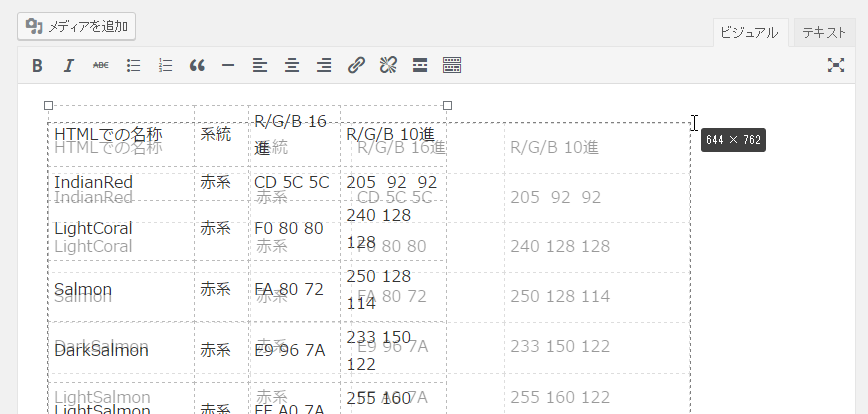
Task: Insert a bulleted list
Action: click(133, 66)
